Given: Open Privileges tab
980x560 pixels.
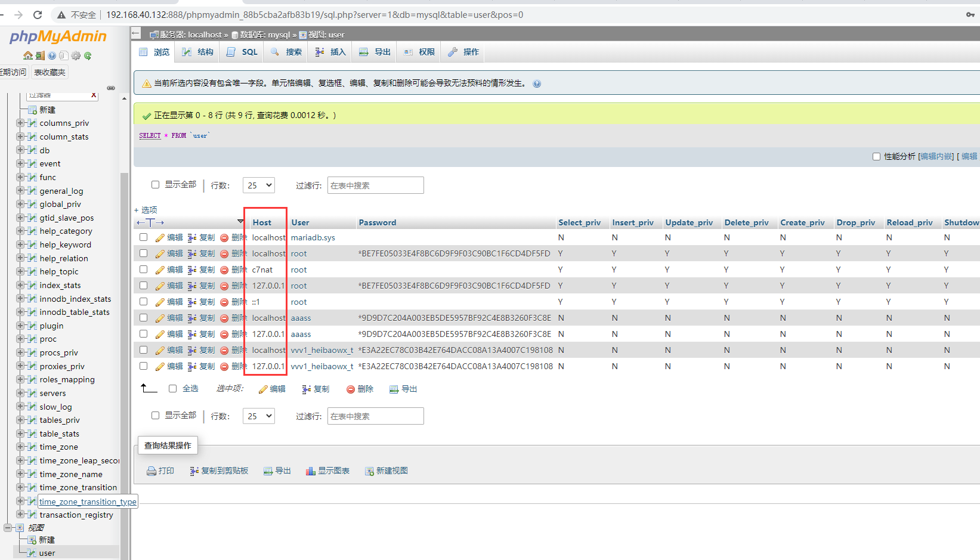Looking at the screenshot, I should 419,52.
